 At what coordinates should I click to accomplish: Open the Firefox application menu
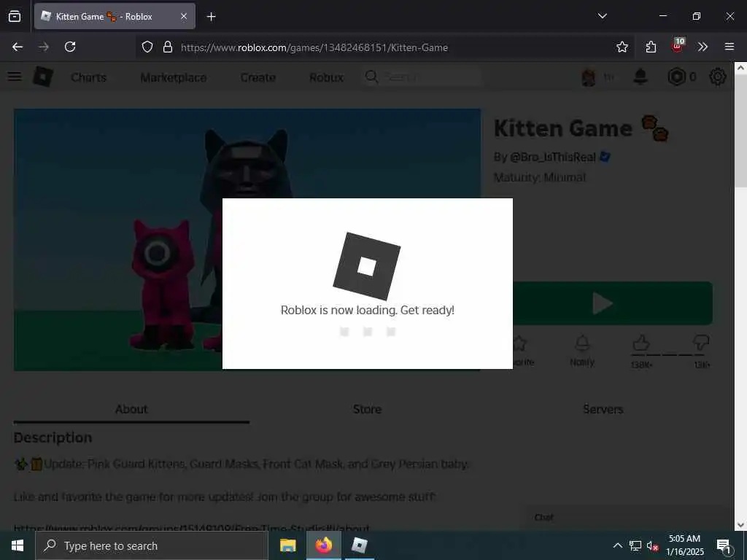tap(729, 47)
